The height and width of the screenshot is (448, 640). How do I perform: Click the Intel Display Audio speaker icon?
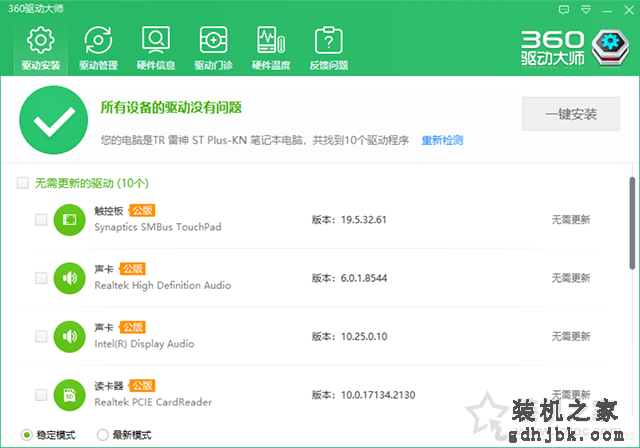click(x=69, y=337)
